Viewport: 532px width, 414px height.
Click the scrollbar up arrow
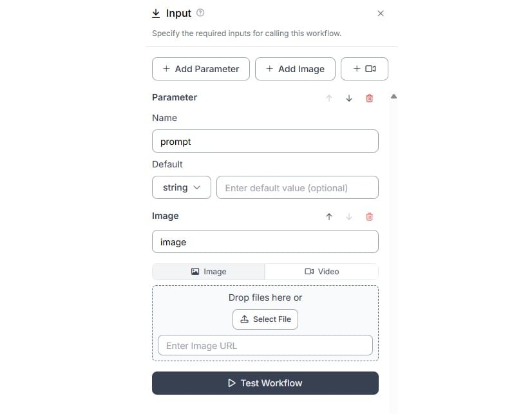click(x=394, y=97)
